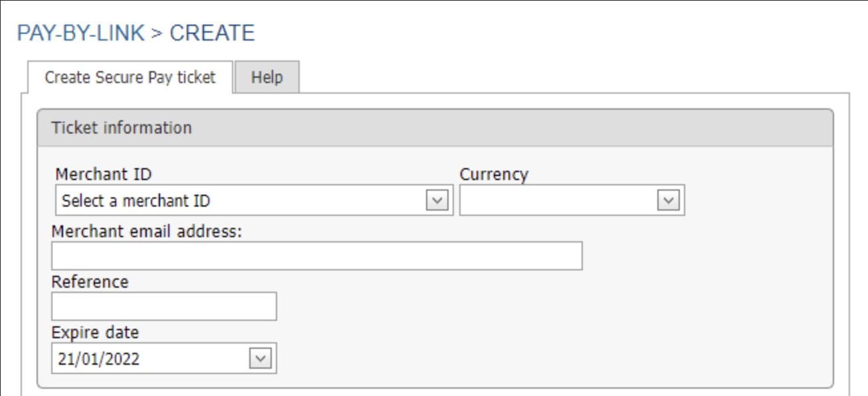
Task: Click the 'Merchant email address:' label
Action: pyautogui.click(x=148, y=232)
